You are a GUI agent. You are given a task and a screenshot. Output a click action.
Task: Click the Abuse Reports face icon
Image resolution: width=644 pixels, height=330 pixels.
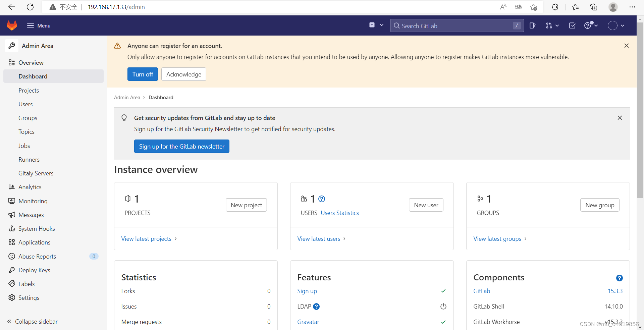coord(12,256)
